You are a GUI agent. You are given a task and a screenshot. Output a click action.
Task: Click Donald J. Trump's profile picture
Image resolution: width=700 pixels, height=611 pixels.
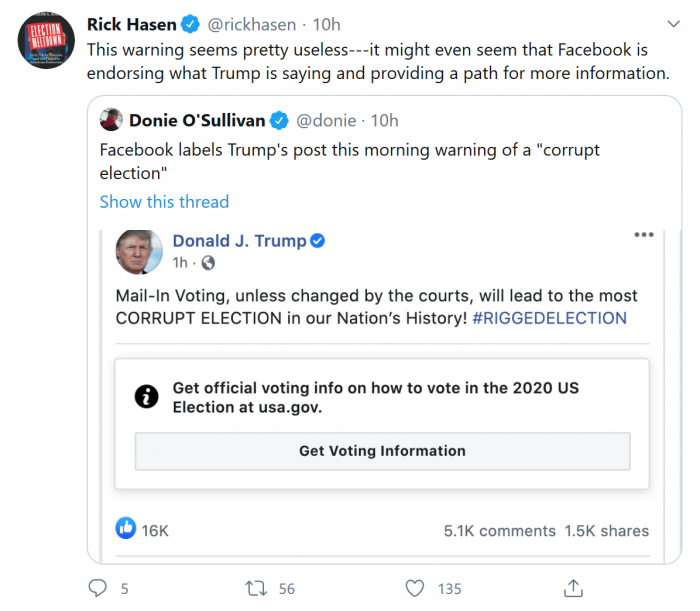click(139, 251)
